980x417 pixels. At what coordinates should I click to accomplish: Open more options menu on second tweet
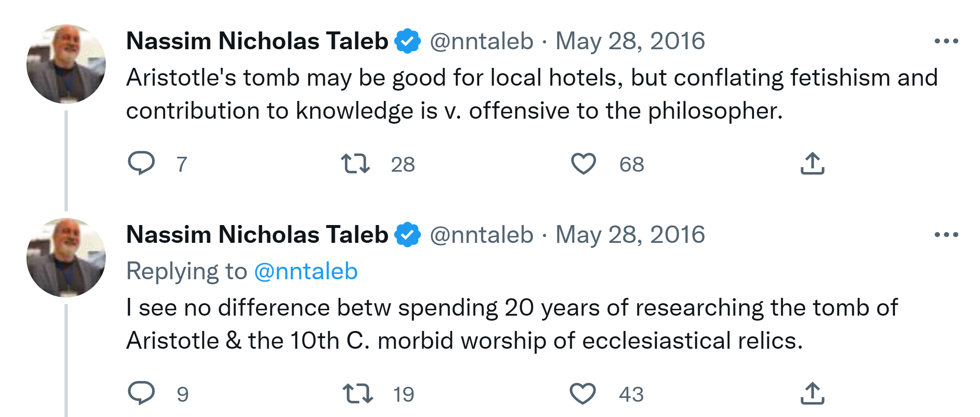[x=946, y=235]
